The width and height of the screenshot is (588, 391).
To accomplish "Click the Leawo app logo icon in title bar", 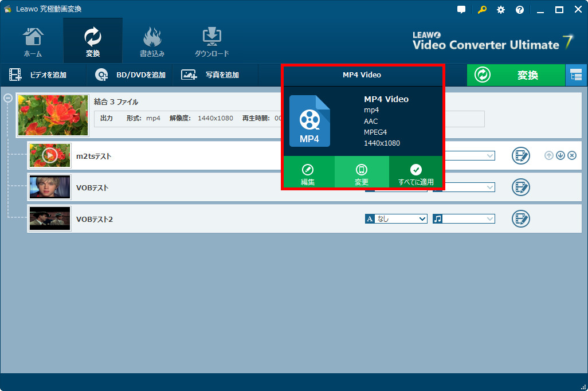I will click(x=7, y=9).
